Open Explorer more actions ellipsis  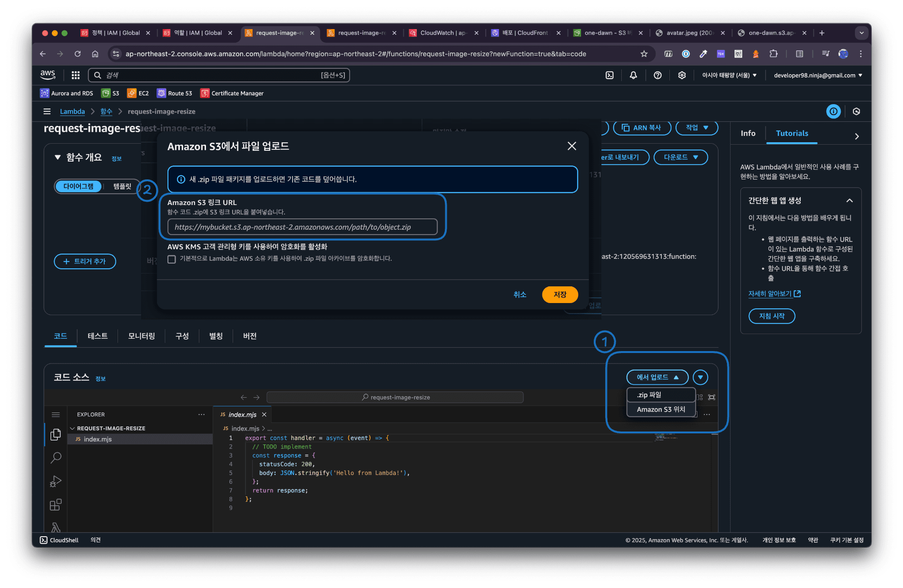[201, 414]
